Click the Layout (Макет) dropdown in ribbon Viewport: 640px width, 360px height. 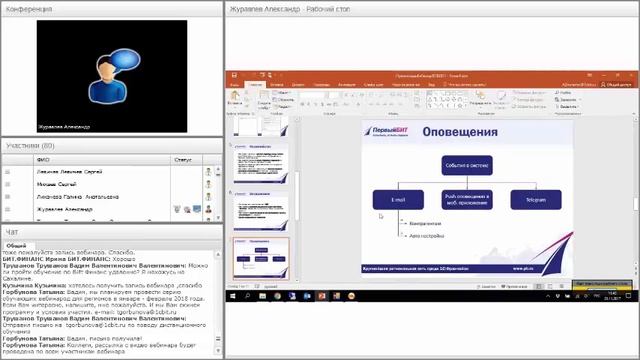282,93
